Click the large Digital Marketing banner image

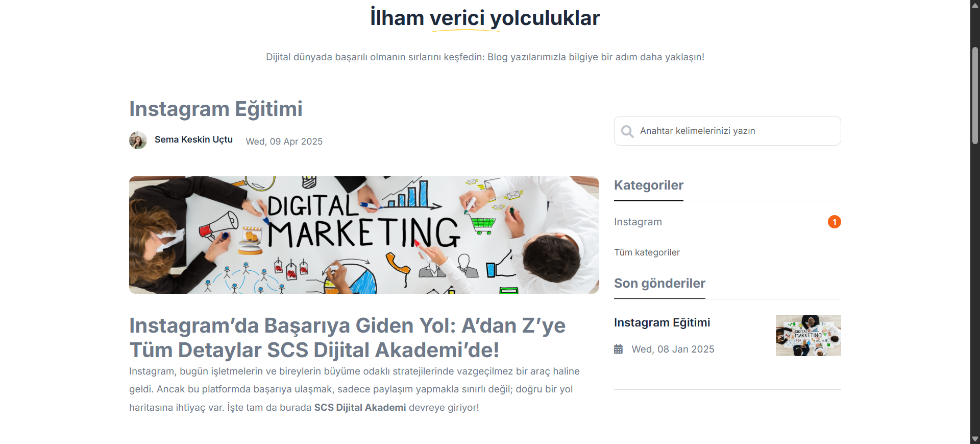[x=364, y=235]
